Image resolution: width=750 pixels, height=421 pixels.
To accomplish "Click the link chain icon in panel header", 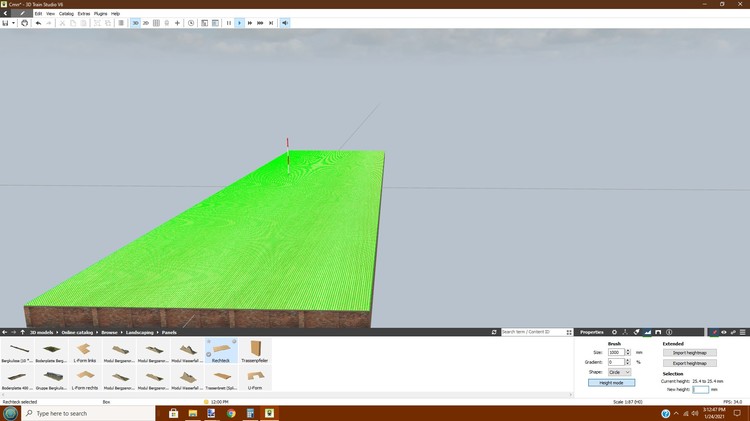I will tap(733, 332).
